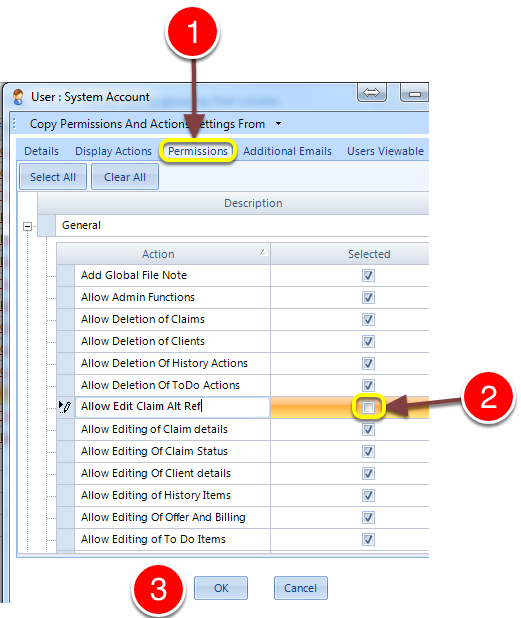Click the Clear All button
This screenshot has height=618, width=521.
(x=125, y=177)
